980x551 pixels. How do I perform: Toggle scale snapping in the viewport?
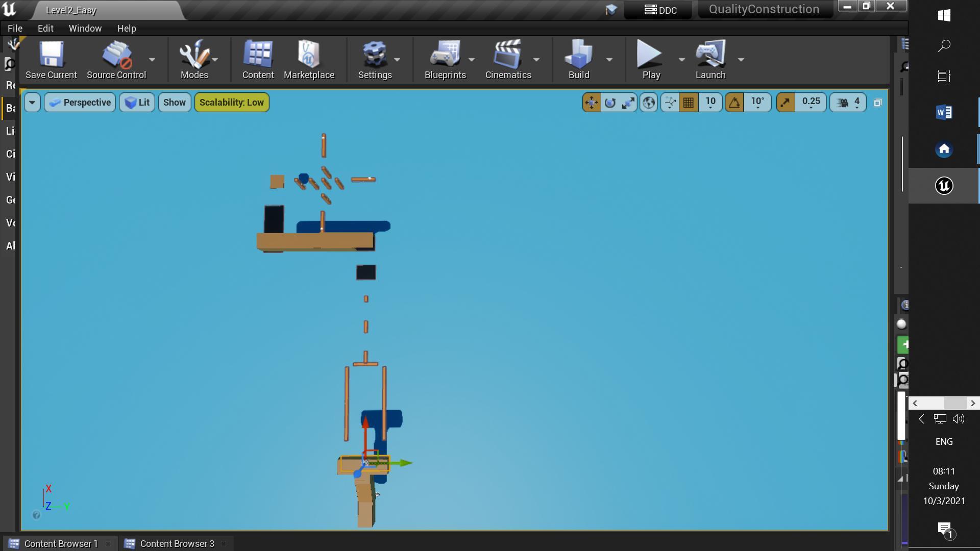pos(786,103)
